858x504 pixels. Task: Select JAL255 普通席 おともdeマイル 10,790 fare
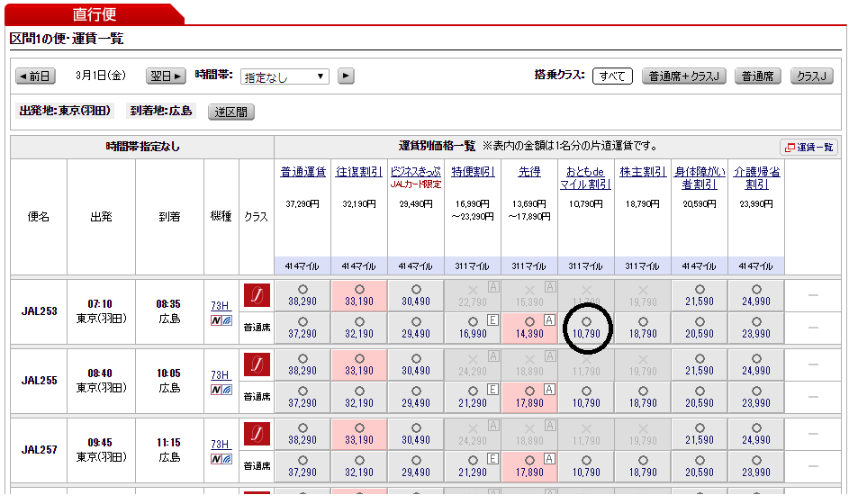coord(586,397)
